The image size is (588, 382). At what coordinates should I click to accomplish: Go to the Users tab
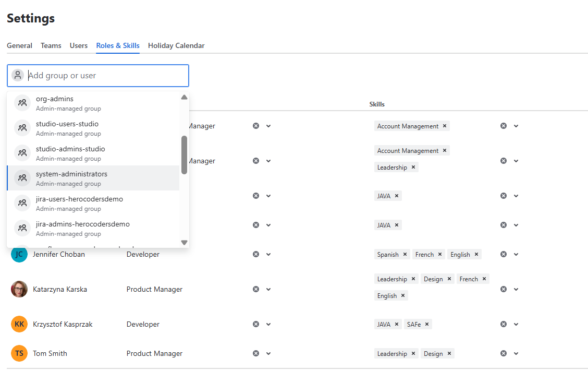78,45
